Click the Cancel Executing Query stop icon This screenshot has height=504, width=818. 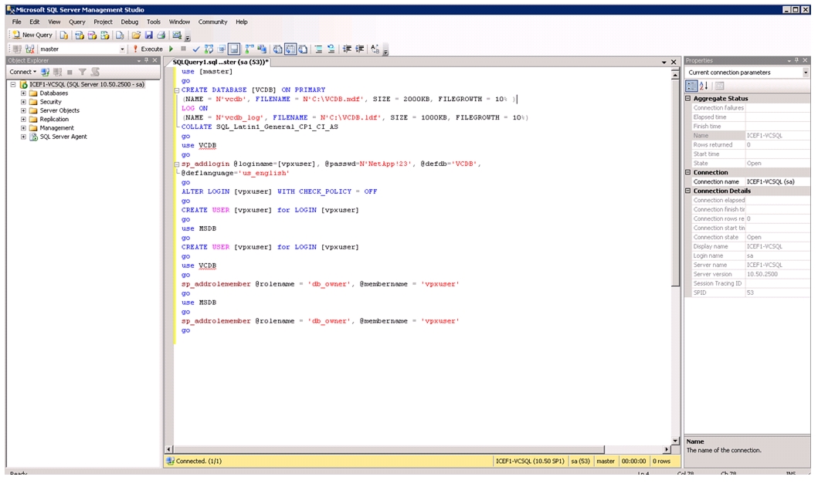coord(184,49)
